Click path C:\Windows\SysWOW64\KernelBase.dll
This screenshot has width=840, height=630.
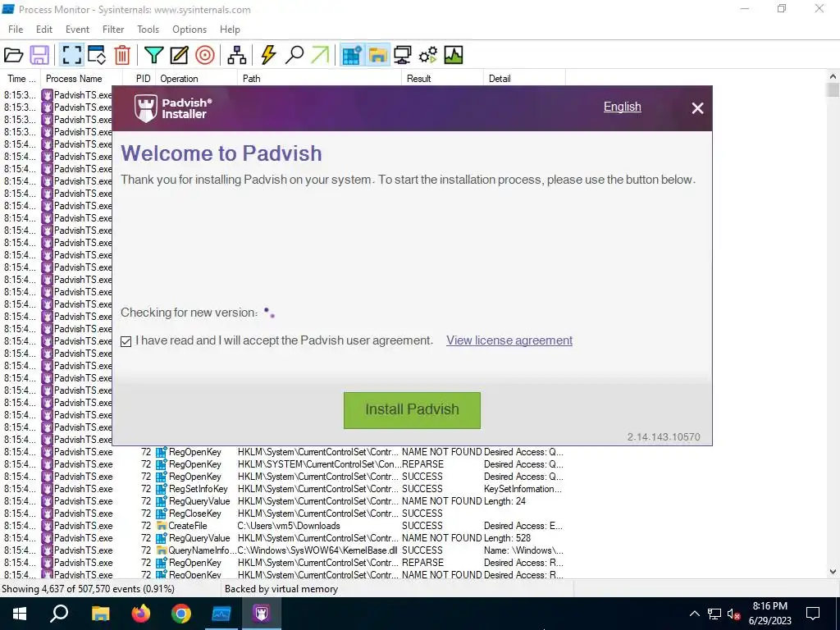click(317, 550)
